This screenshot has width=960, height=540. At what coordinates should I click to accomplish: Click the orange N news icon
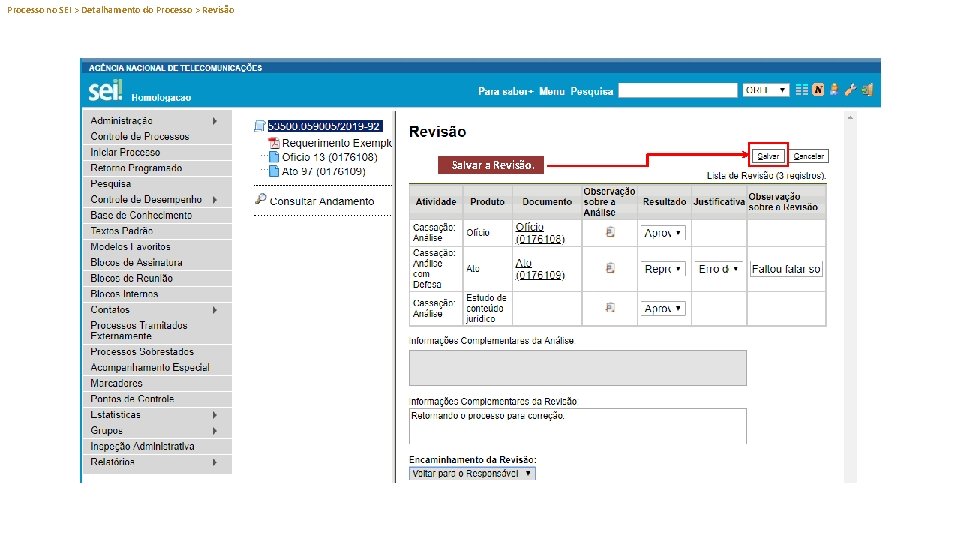tap(818, 90)
